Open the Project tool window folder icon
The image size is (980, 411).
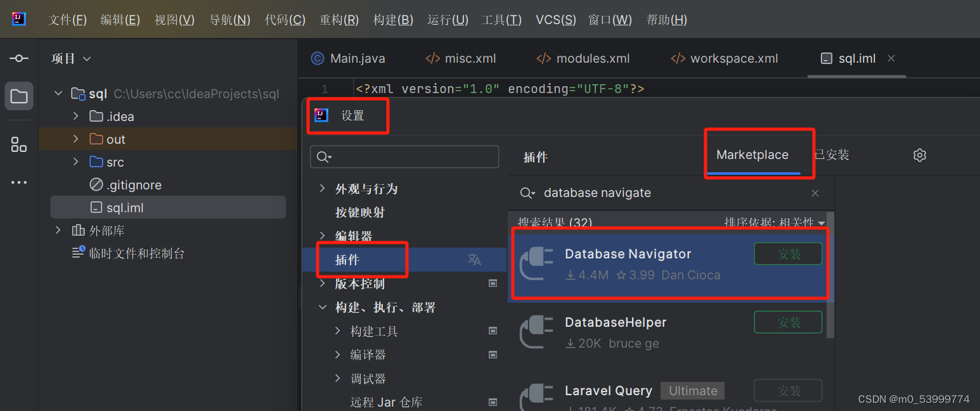pos(19,96)
